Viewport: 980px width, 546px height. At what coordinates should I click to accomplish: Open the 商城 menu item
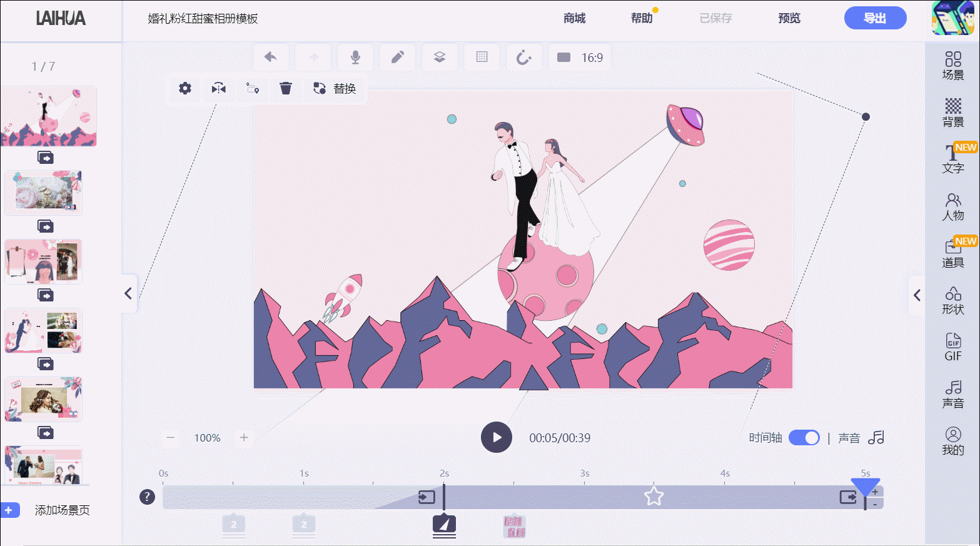575,18
